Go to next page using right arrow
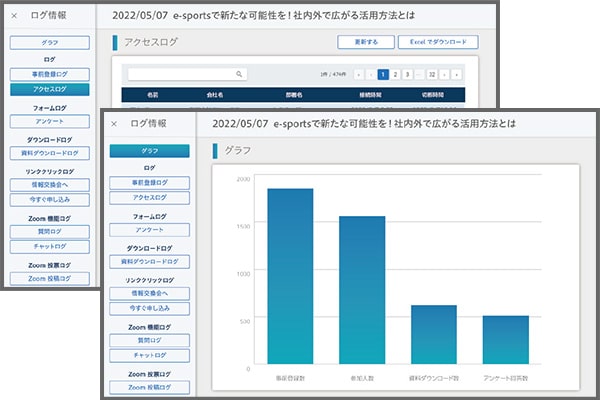The width and height of the screenshot is (600, 400). (x=445, y=74)
